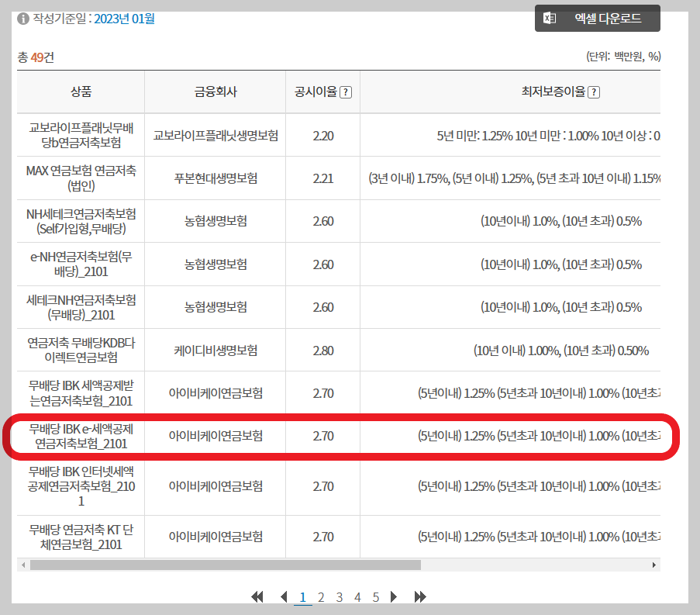The width and height of the screenshot is (700, 615).
Task: Click the 공시이율 column header label
Action: coord(316,92)
